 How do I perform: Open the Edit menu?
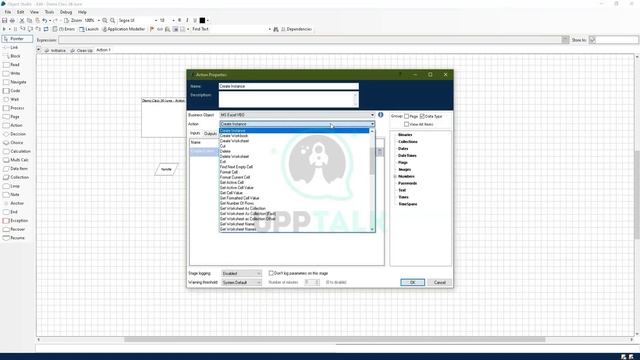click(x=20, y=12)
